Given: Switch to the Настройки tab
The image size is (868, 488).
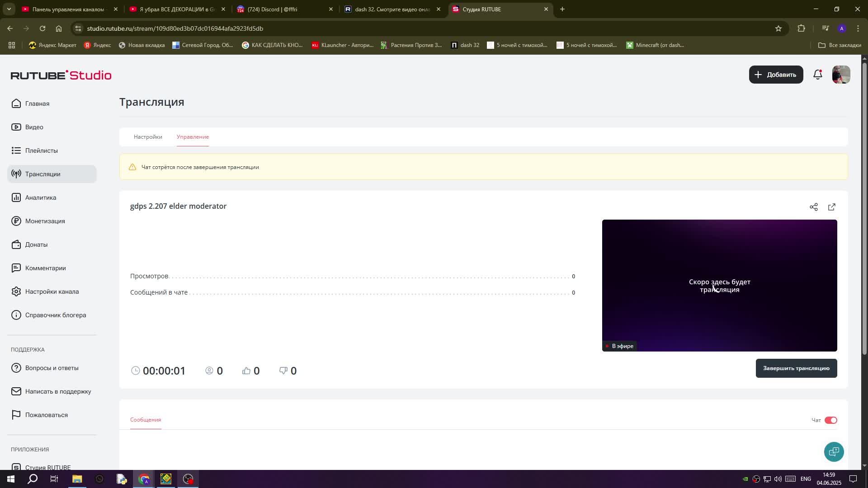Looking at the screenshot, I should [x=148, y=137].
